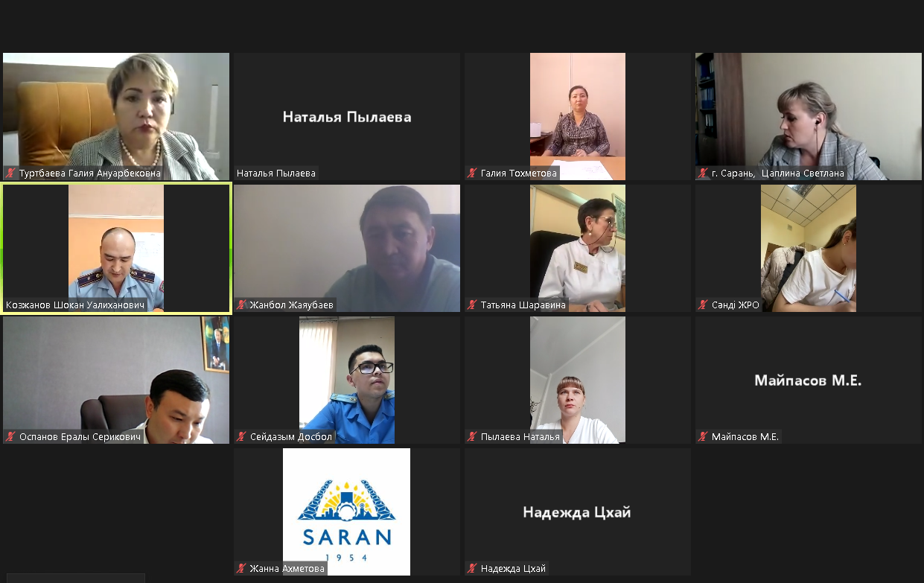Viewport: 924px width, 583px height.
Task: Select the Жанбол Жаяубаев video tile
Action: (x=347, y=249)
